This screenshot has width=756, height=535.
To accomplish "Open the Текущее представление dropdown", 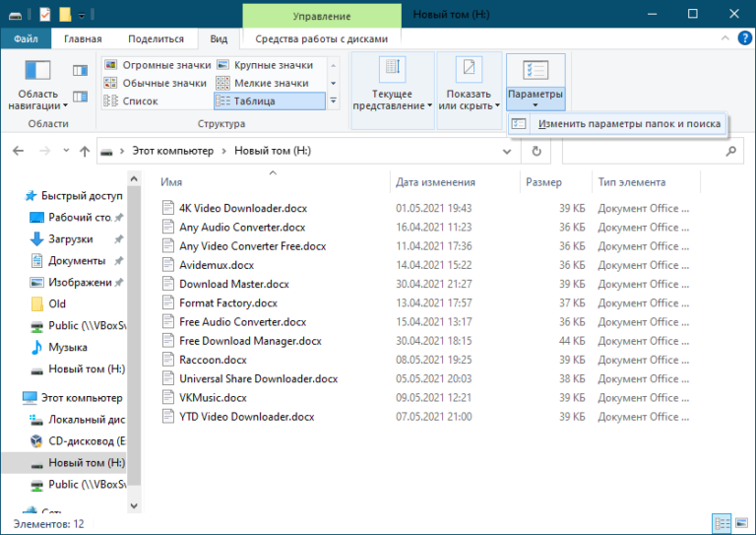I will 393,91.
